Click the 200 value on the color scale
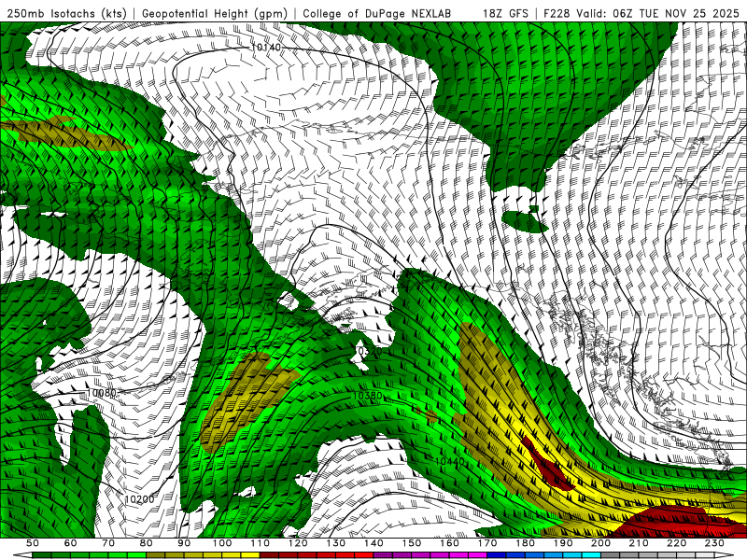747x560 pixels. (600, 543)
